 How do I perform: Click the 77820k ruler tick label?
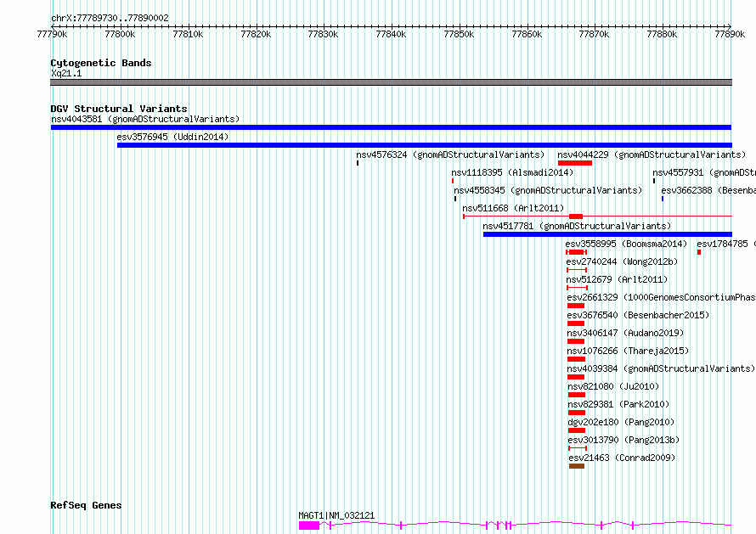[x=256, y=35]
